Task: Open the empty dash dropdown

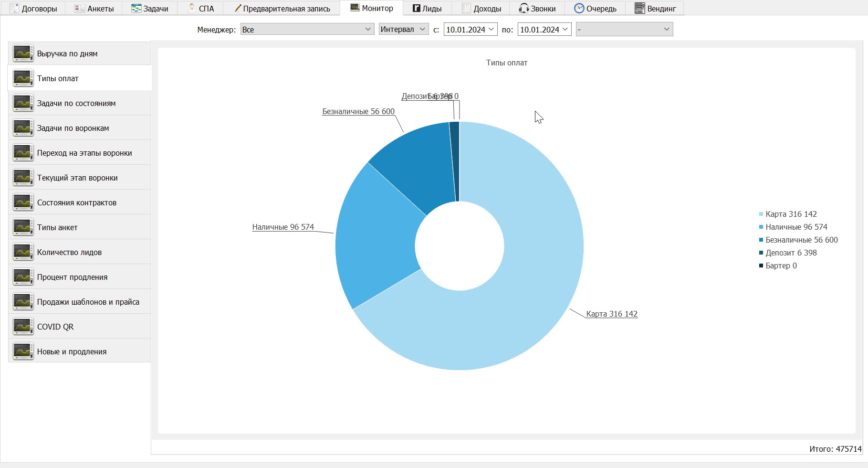Action: [x=624, y=29]
